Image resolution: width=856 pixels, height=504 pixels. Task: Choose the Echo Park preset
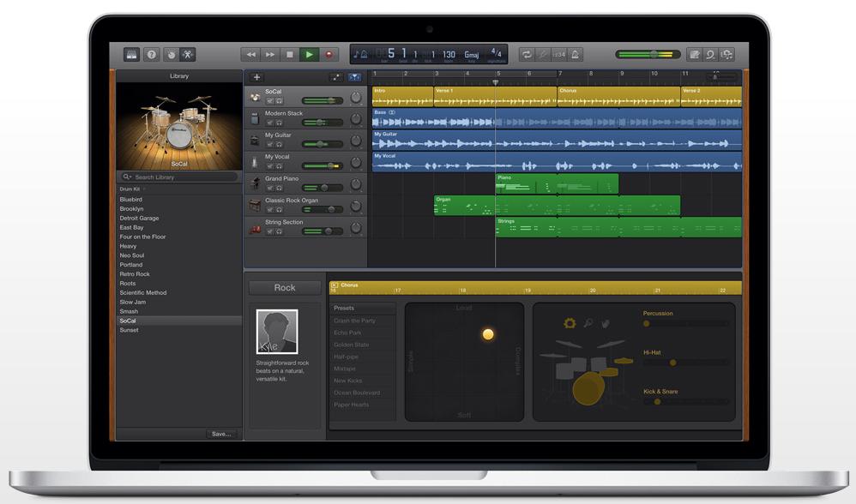coord(363,333)
